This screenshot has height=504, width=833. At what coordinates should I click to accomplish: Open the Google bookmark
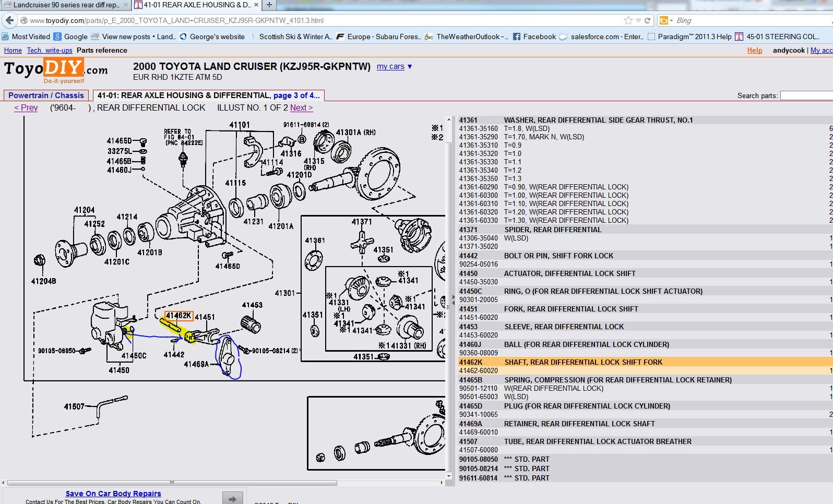coord(71,37)
